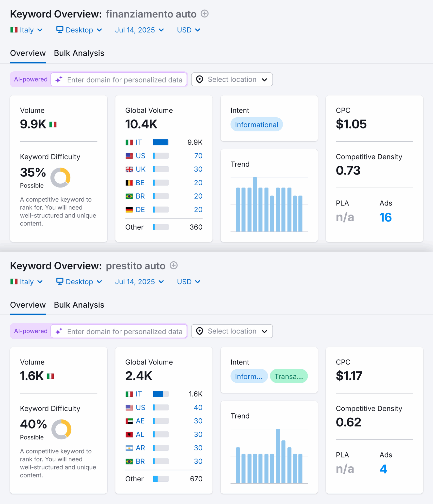Click the location pin icon in finanziamento auto section
The width and height of the screenshot is (433, 504).
[x=200, y=79]
